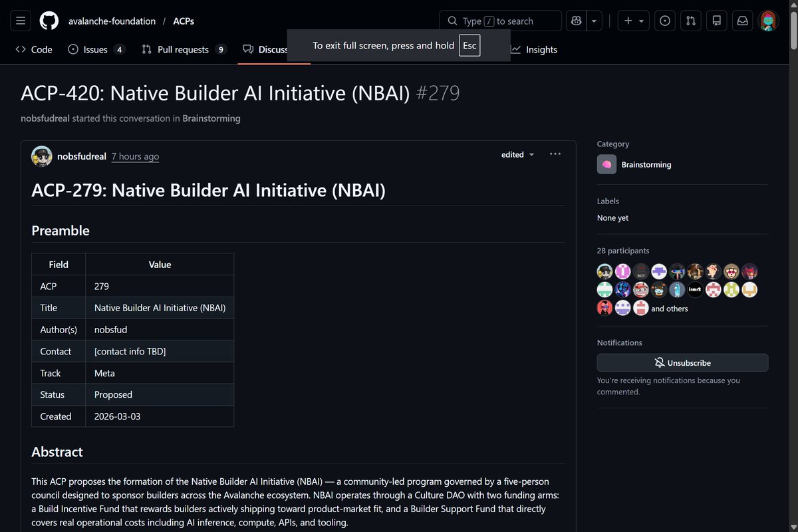Click nobsfudreal's avatar on the post
The width and height of the screenshot is (798, 532).
click(x=42, y=156)
